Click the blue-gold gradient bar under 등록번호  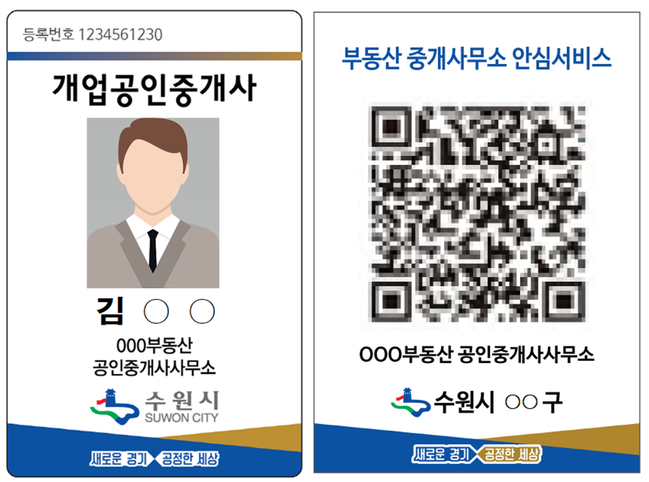click(154, 56)
